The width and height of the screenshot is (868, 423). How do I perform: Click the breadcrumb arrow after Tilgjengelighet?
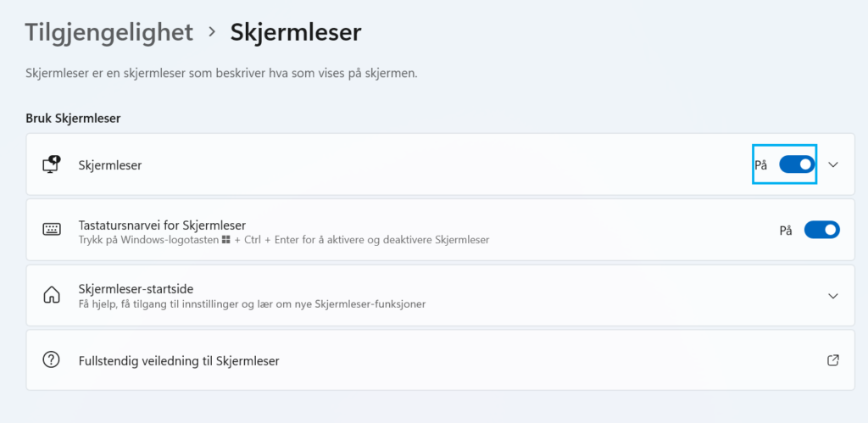click(x=212, y=33)
